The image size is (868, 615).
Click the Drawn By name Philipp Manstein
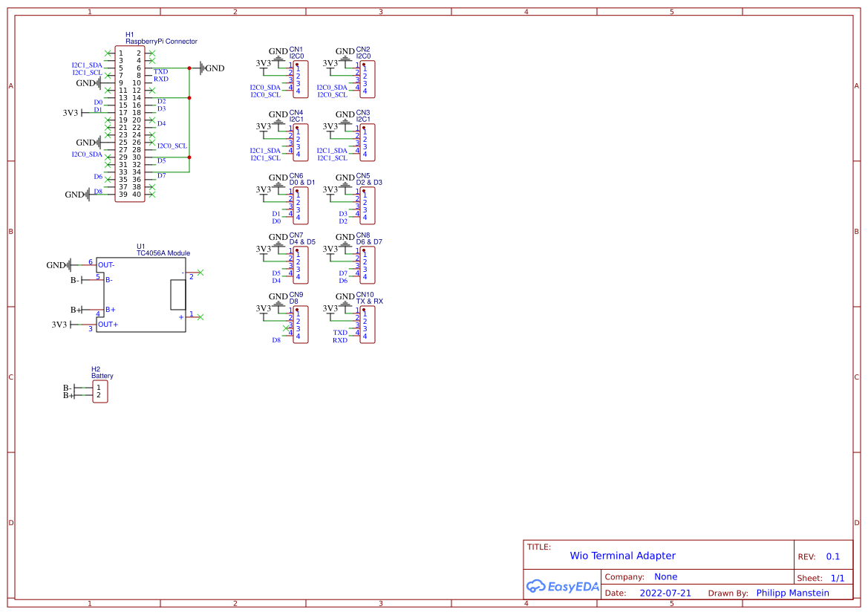point(792,593)
